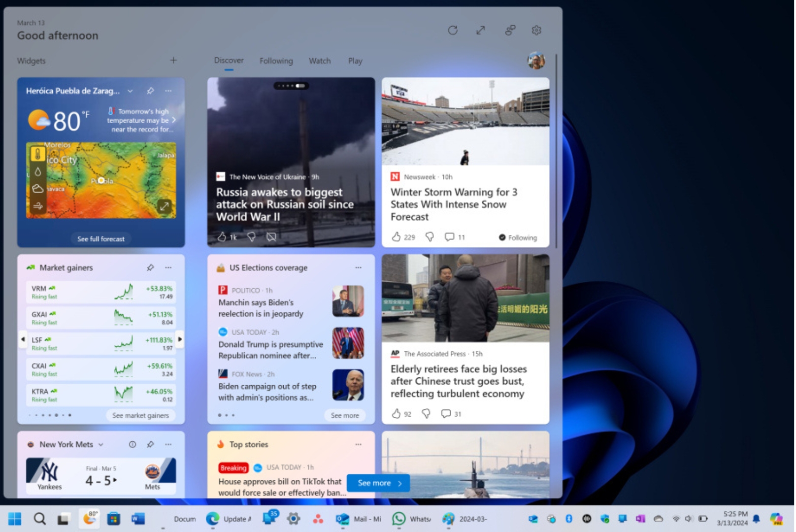The image size is (796, 532).
Task: Expand the New York Mets widget chevron
Action: click(100, 444)
